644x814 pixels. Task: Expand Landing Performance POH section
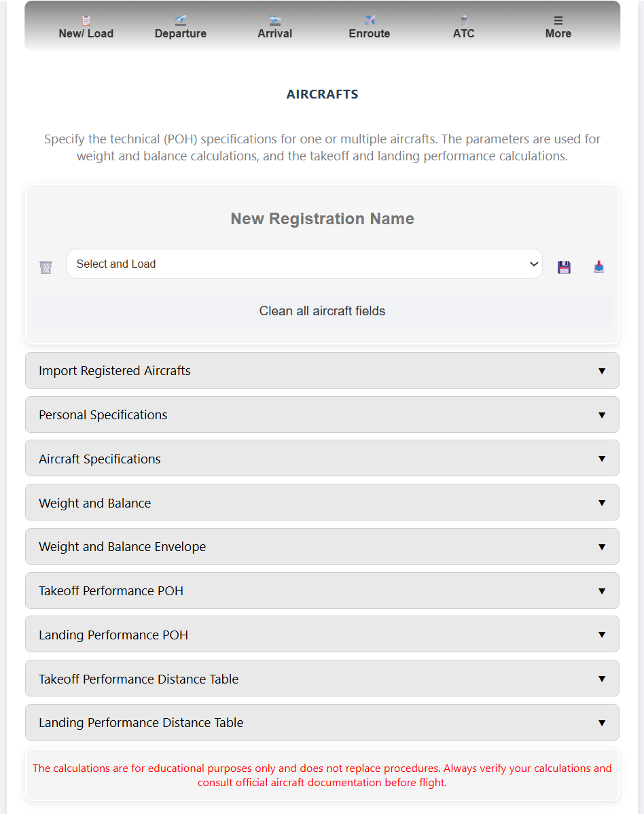[x=322, y=635]
